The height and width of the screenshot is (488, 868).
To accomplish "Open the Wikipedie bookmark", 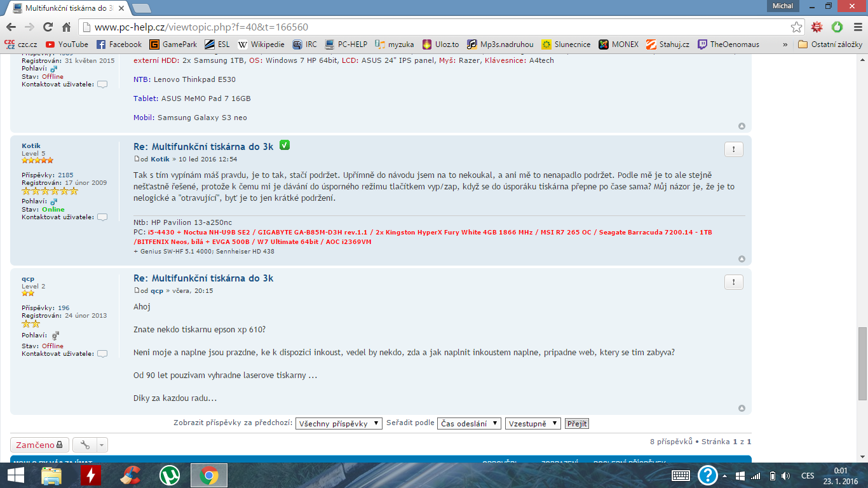I will pos(261,44).
